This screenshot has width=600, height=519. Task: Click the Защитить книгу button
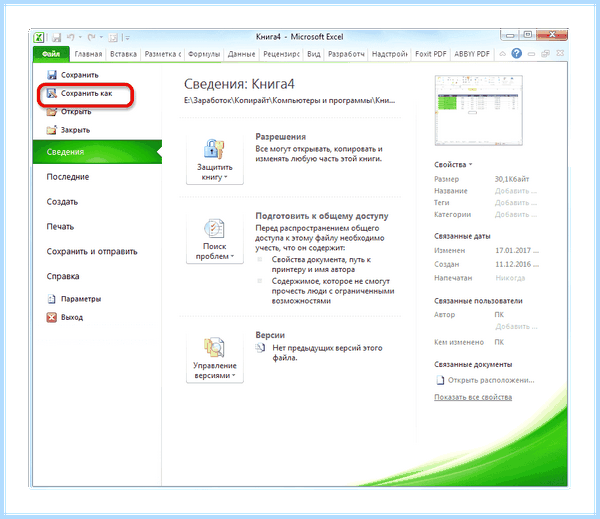coord(215,159)
